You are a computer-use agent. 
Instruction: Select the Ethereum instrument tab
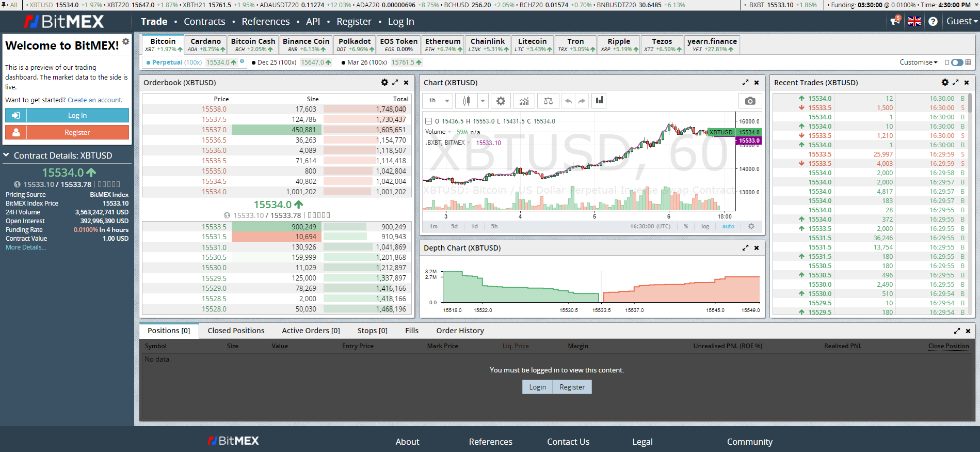(x=443, y=44)
